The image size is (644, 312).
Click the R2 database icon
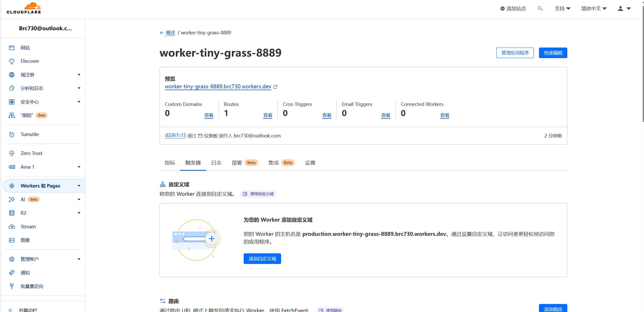click(12, 213)
